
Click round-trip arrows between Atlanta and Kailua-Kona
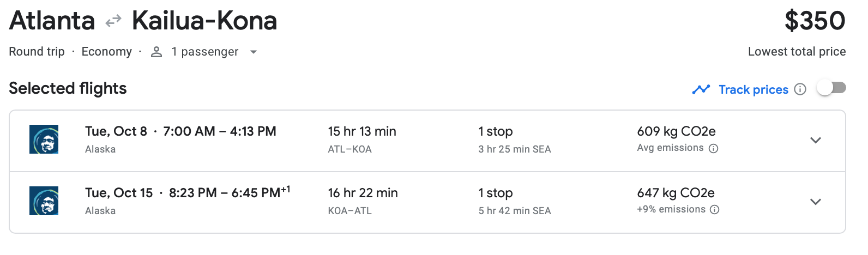pos(113,21)
